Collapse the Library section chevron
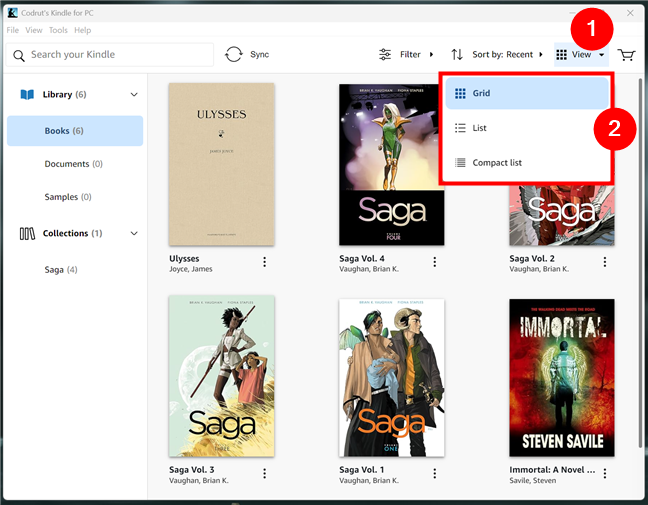This screenshot has width=648, height=505. (x=134, y=95)
